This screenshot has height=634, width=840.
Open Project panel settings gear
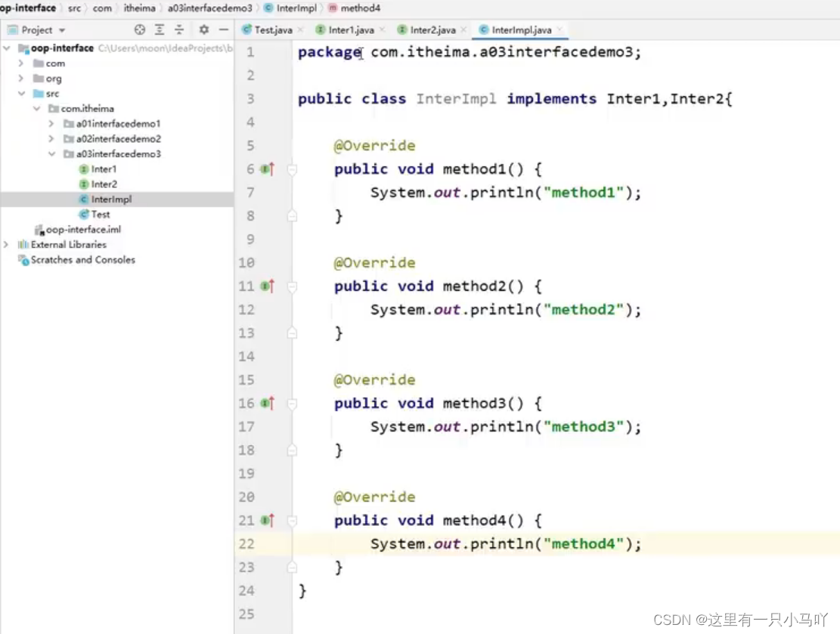click(x=204, y=30)
